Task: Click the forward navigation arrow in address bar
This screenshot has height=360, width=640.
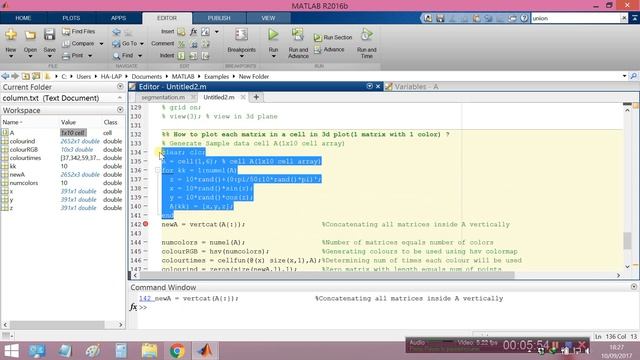Action: [15, 76]
